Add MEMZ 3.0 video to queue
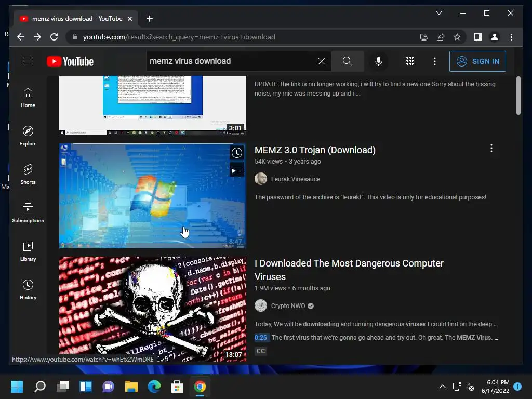Screen dimensions: 532x399 coord(237,170)
